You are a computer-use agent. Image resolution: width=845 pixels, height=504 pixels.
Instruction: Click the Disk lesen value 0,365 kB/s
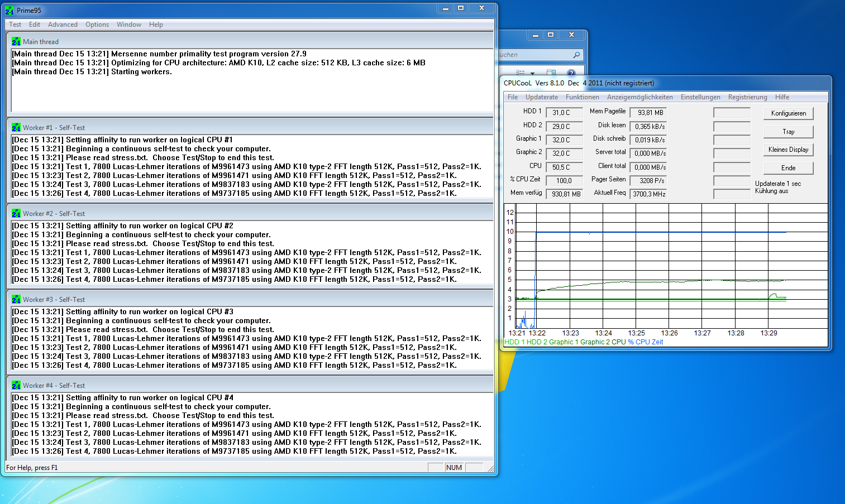[648, 127]
